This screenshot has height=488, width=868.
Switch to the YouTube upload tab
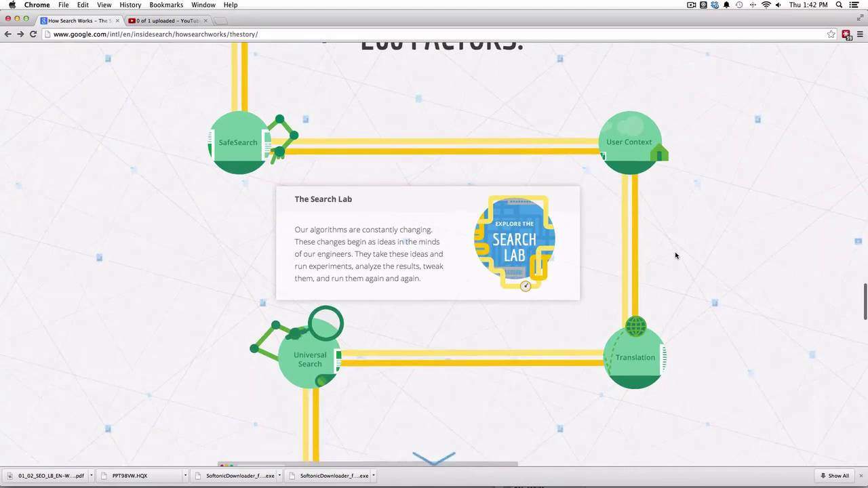[165, 20]
